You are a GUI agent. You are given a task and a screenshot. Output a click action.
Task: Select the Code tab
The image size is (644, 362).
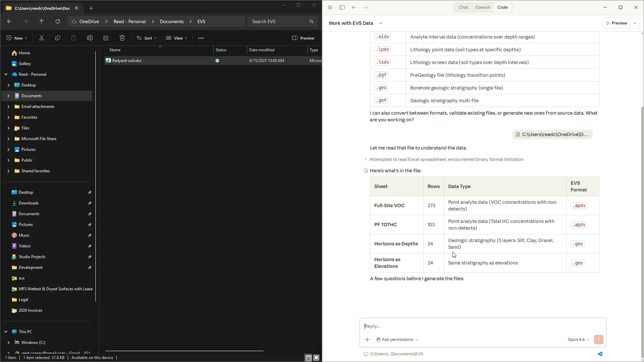point(502,7)
